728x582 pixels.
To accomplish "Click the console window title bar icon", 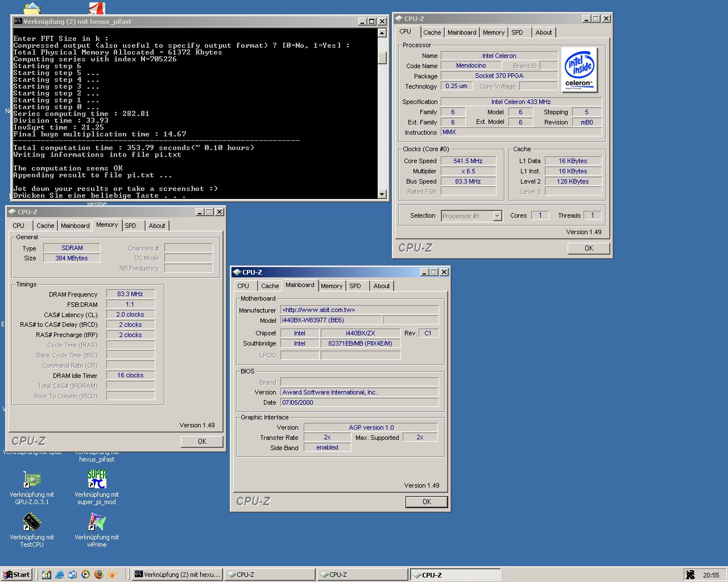I will 18,21.
